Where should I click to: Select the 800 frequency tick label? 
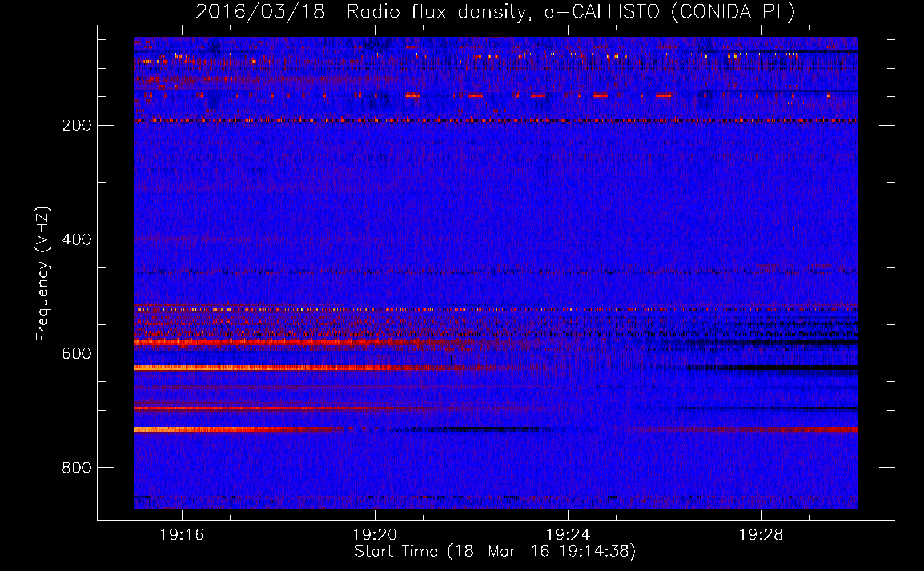coord(77,468)
